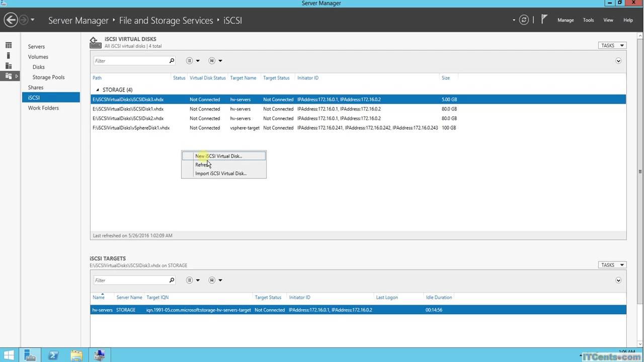Click the forward navigation arrow

coord(24,20)
